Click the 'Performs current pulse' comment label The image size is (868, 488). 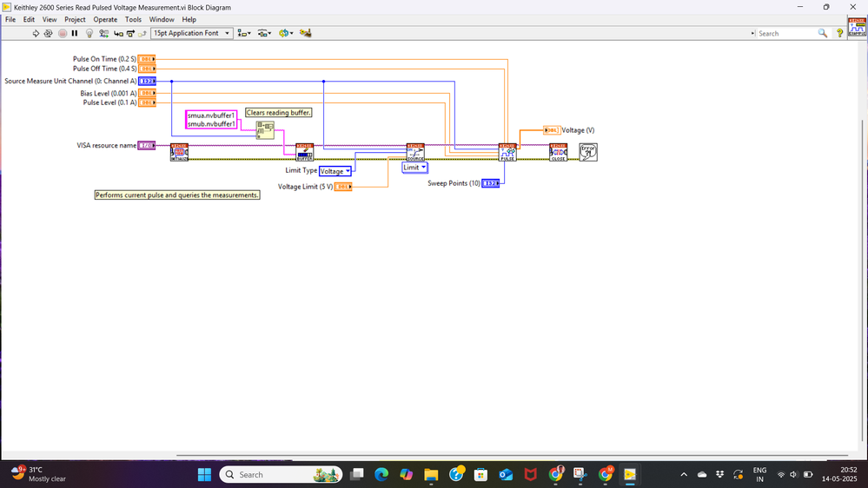[x=177, y=195]
